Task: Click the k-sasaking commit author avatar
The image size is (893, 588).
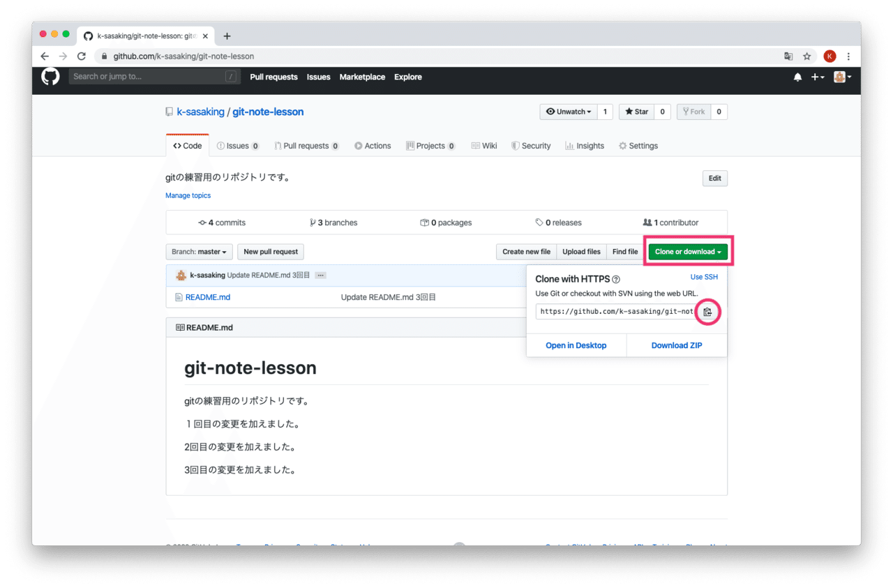Action: coord(181,276)
